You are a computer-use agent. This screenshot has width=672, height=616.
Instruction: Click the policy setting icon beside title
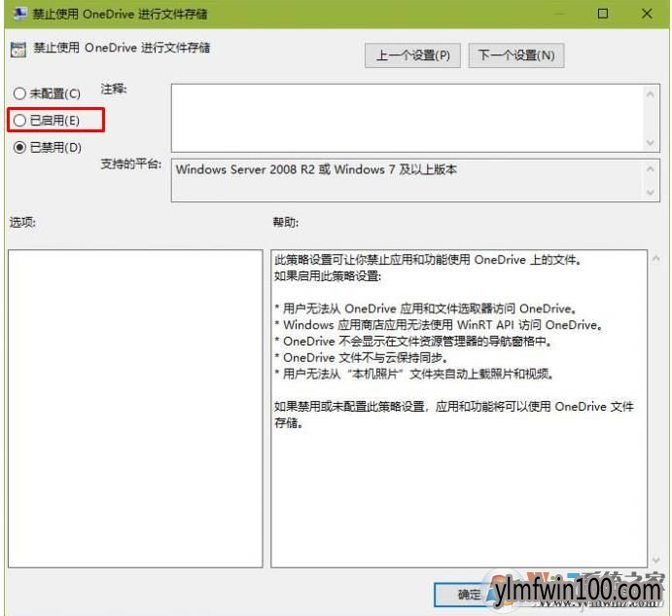pos(18,50)
